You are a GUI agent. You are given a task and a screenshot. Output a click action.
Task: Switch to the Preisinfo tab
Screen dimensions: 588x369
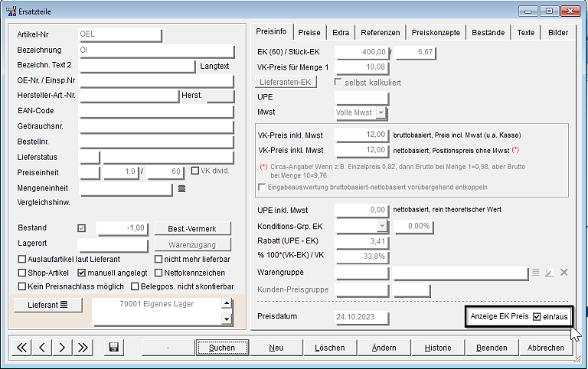tap(271, 31)
